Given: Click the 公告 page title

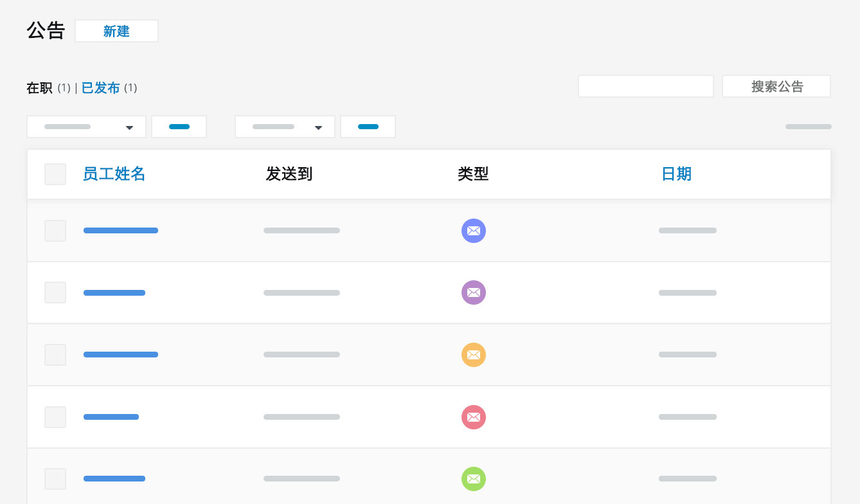Looking at the screenshot, I should (x=46, y=31).
